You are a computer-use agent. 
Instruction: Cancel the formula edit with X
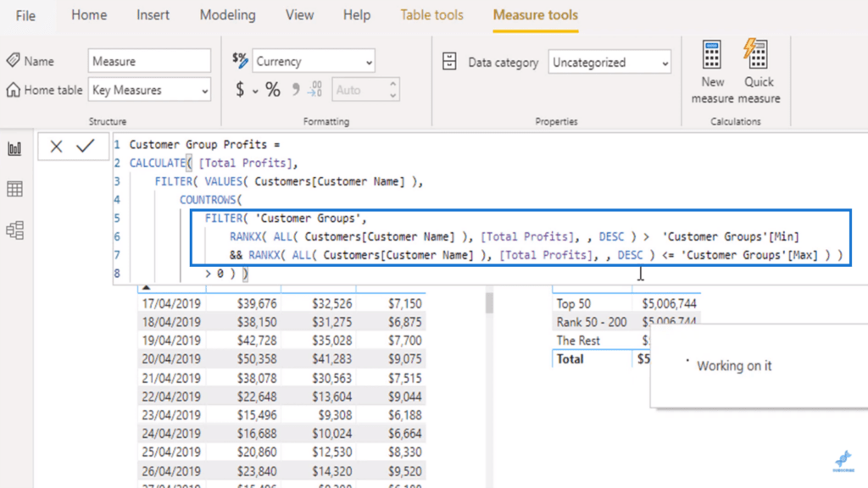[56, 146]
